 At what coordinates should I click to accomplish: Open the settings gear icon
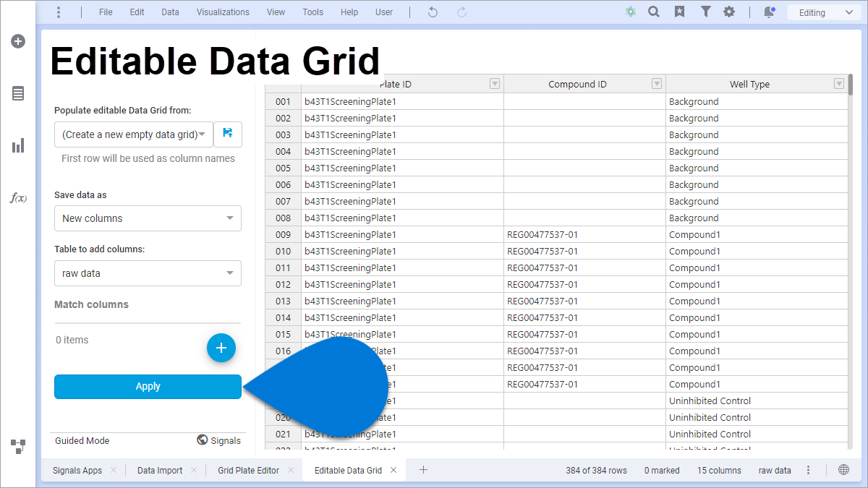click(729, 12)
